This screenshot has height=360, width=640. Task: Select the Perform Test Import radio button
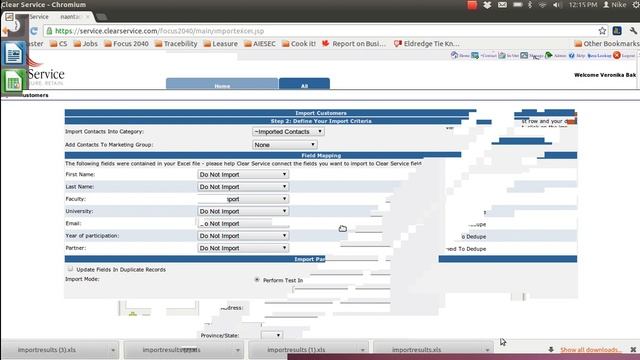coord(257,280)
